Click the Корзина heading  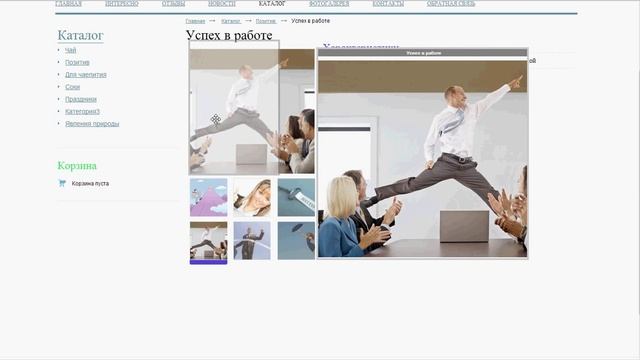pyautogui.click(x=77, y=166)
